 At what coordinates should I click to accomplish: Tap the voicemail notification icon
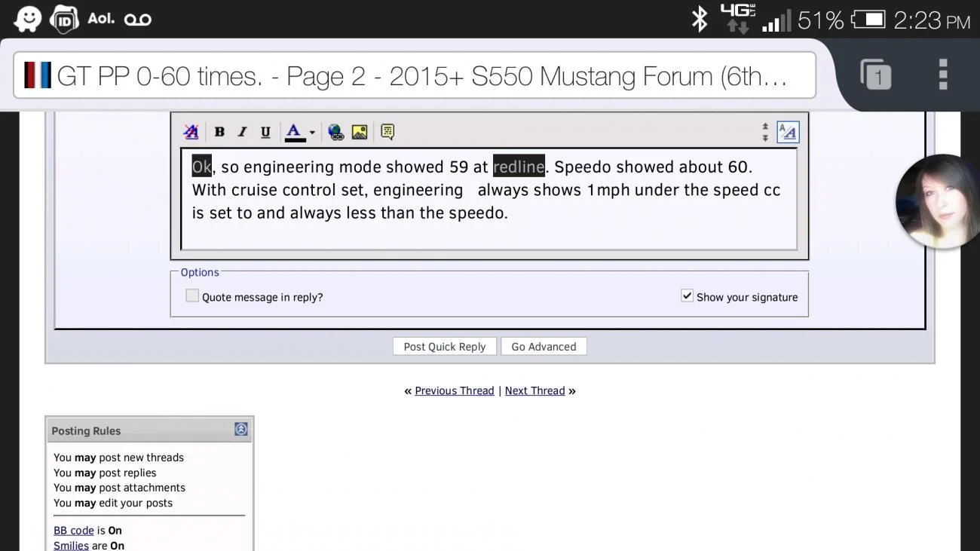point(138,20)
